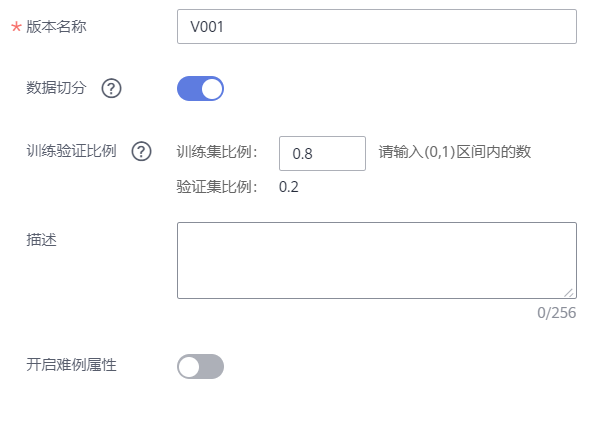Click inside the 描述 text area
Viewport: 603px width, 430px height.
coord(377,260)
